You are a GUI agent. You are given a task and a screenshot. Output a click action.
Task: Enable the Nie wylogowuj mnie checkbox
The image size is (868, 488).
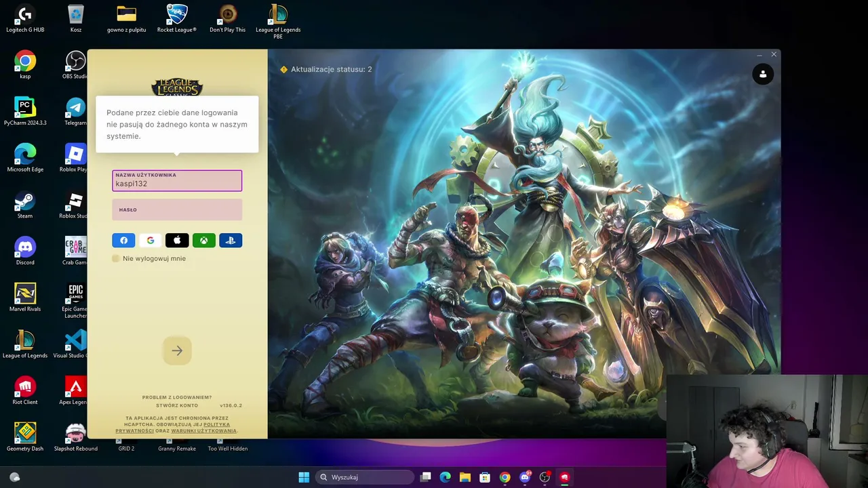116,258
